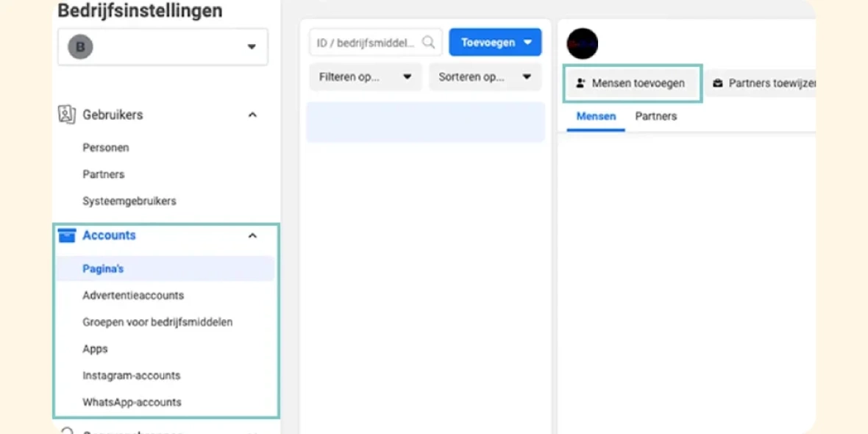Open Advertentieaccounts in the sidebar

(133, 296)
